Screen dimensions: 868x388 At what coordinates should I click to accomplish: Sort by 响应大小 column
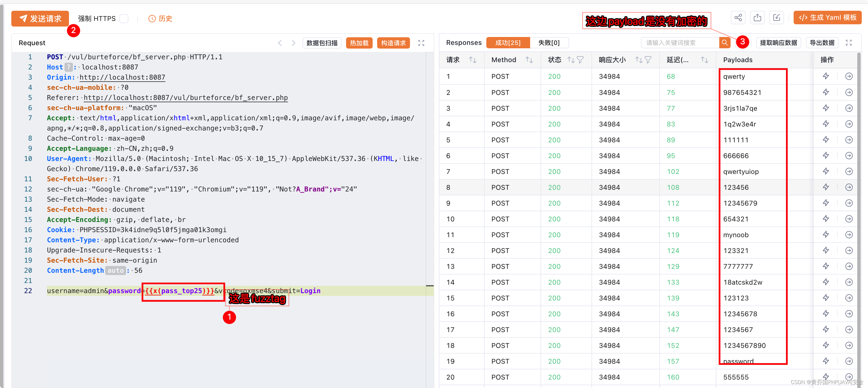[x=638, y=60]
